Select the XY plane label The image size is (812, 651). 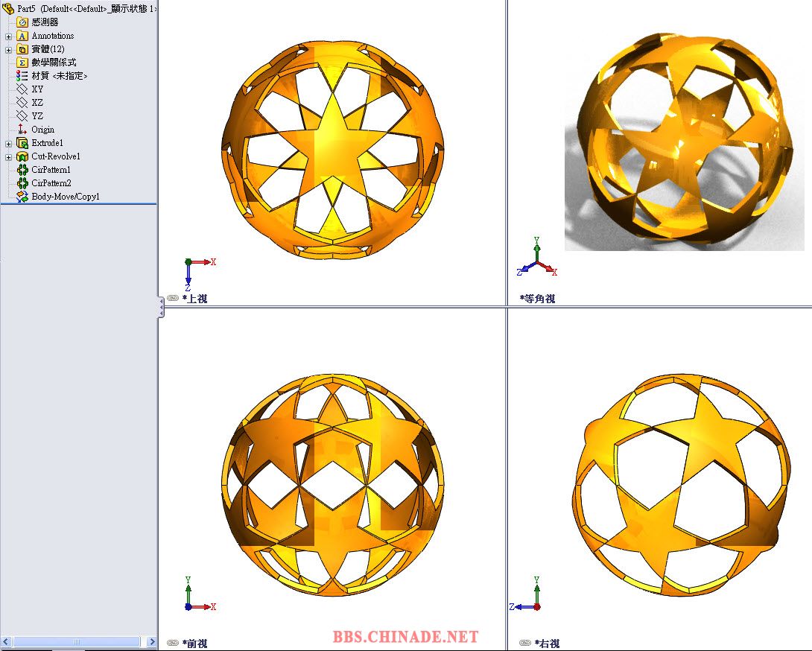(37, 89)
